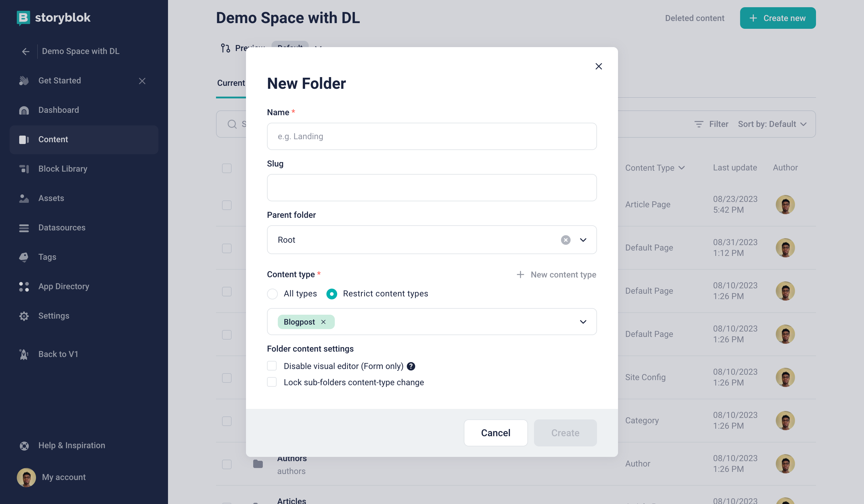Open the Content type restriction dropdown
Viewport: 864px width, 504px height.
coord(583,322)
